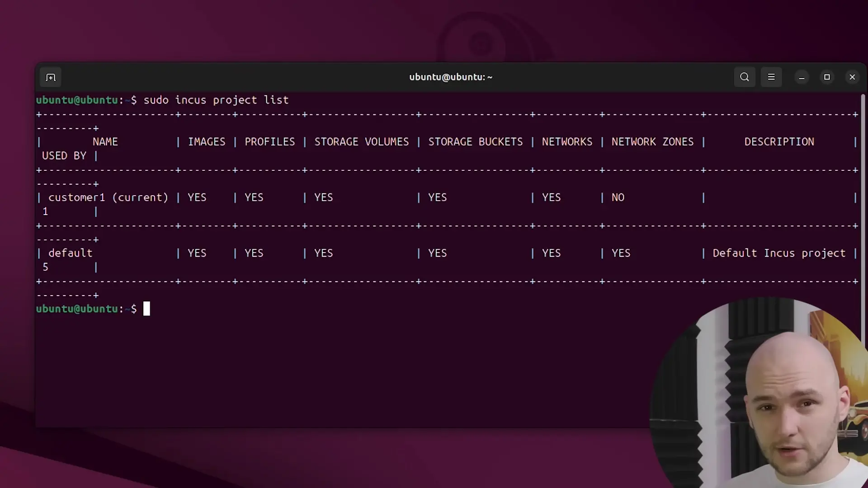Image resolution: width=868 pixels, height=488 pixels.
Task: Click customer1 IMAGES YES value
Action: (x=197, y=197)
